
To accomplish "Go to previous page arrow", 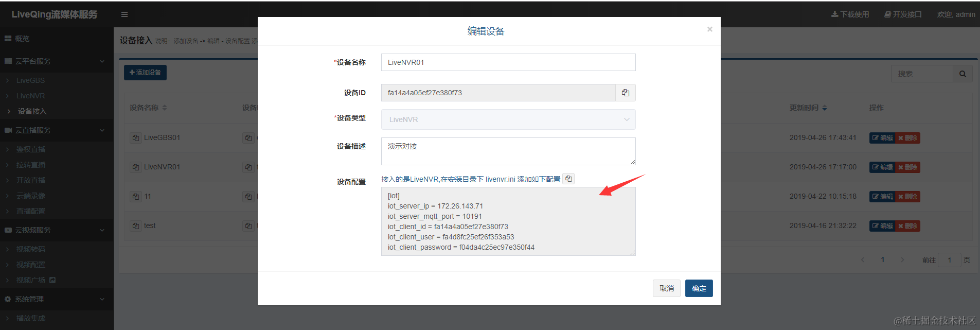I will (x=863, y=260).
